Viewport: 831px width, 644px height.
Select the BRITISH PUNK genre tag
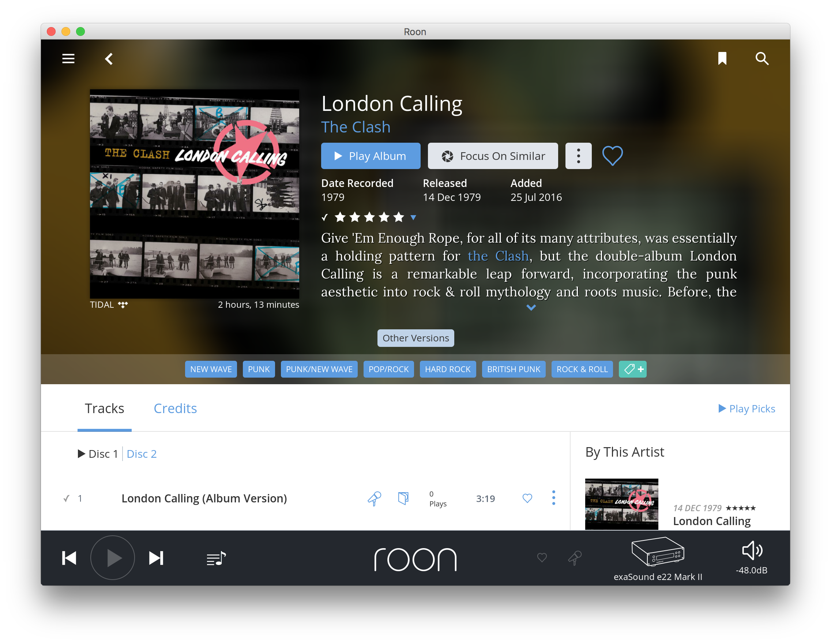[x=514, y=369]
